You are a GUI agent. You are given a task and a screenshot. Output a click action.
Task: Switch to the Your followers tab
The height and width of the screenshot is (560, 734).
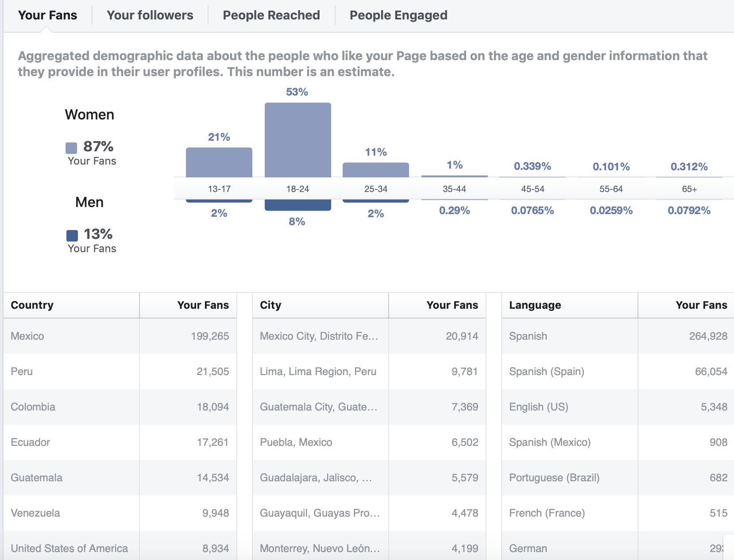point(150,15)
